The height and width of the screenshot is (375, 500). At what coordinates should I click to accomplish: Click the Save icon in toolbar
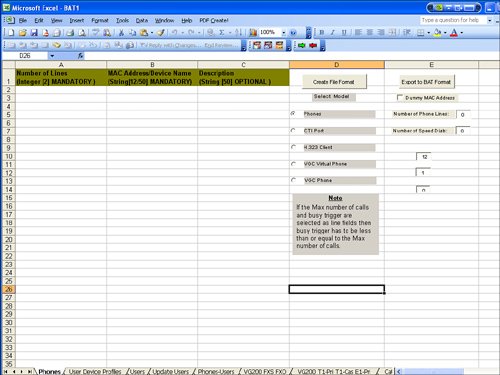click(34, 32)
